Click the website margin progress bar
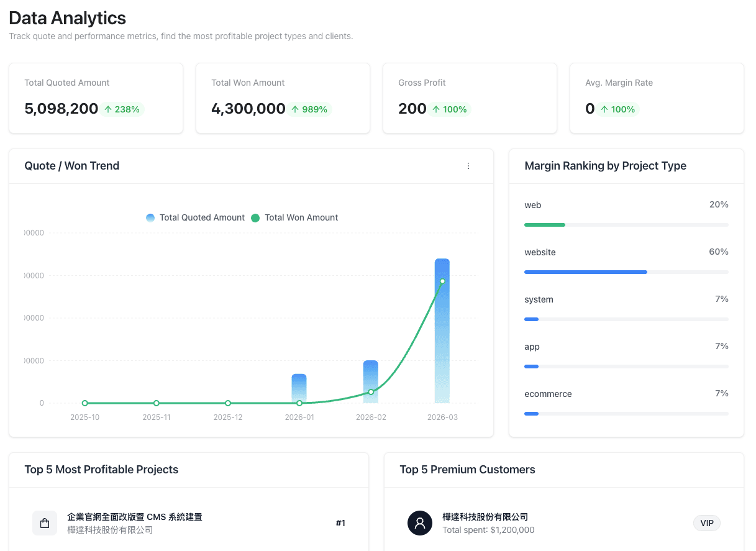The height and width of the screenshot is (551, 756). (x=626, y=272)
